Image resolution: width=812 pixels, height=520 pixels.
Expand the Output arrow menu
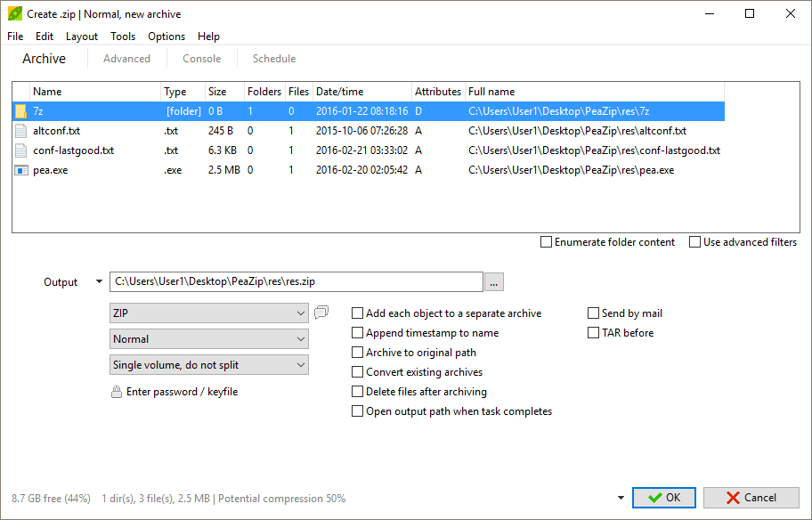[98, 282]
